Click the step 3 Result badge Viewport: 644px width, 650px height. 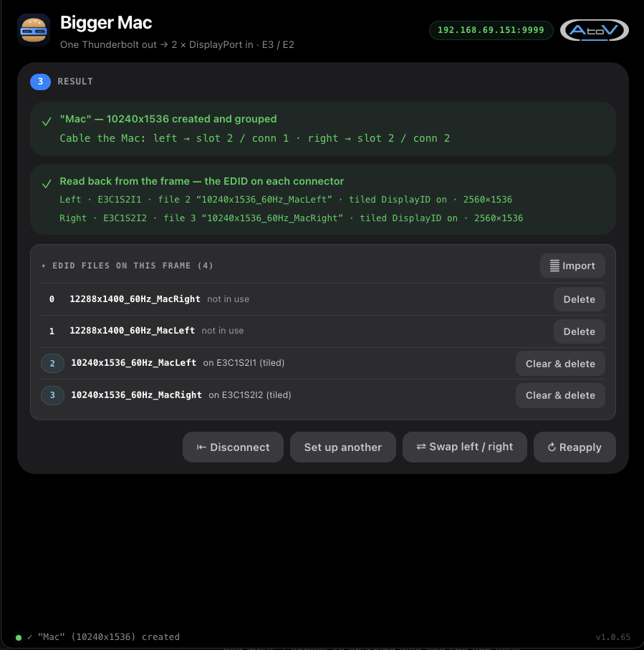[x=40, y=82]
